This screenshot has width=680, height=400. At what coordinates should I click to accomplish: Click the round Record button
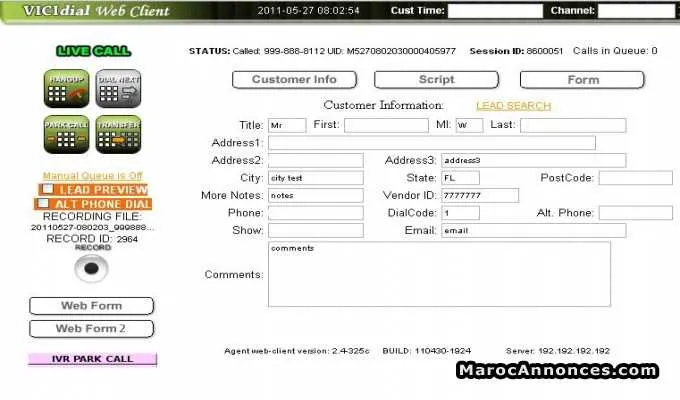91,269
